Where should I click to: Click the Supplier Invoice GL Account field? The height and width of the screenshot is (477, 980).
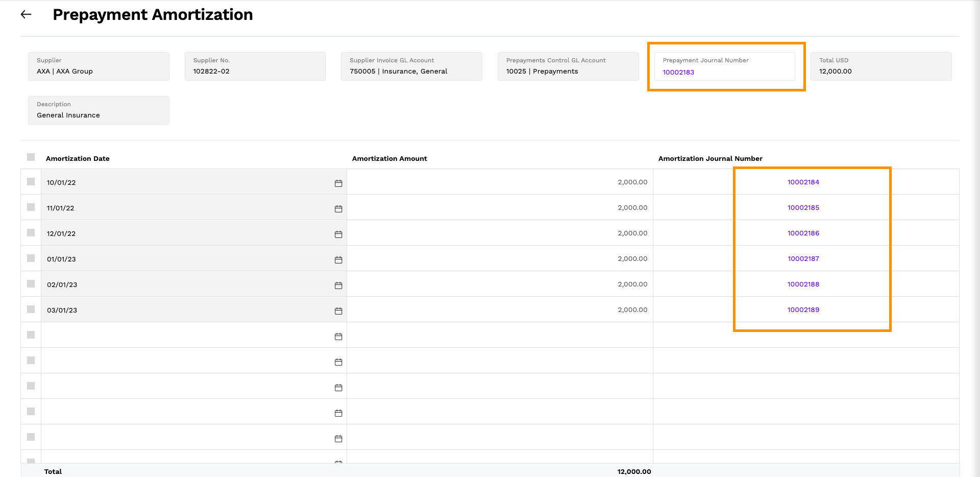411,66
